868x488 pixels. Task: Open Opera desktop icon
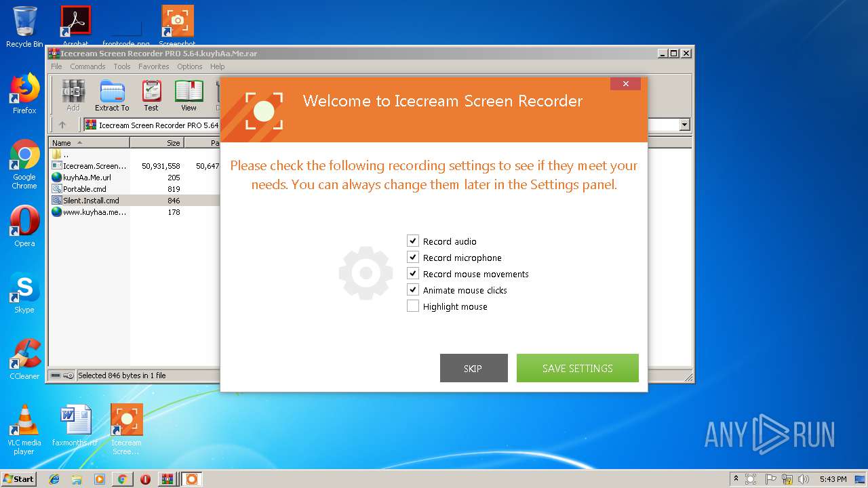tap(24, 226)
